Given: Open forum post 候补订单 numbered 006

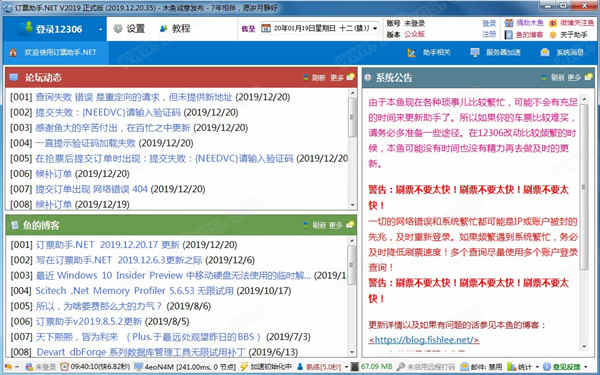Looking at the screenshot, I should point(54,174).
